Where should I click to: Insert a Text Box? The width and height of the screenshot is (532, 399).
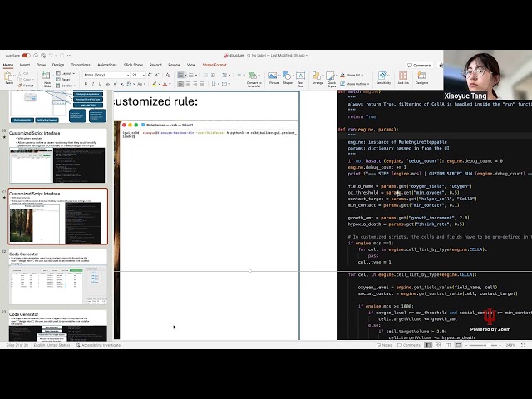pyautogui.click(x=300, y=78)
